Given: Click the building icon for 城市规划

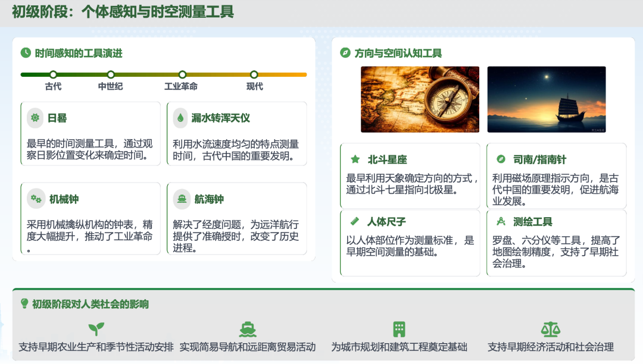Looking at the screenshot, I should click(400, 328).
